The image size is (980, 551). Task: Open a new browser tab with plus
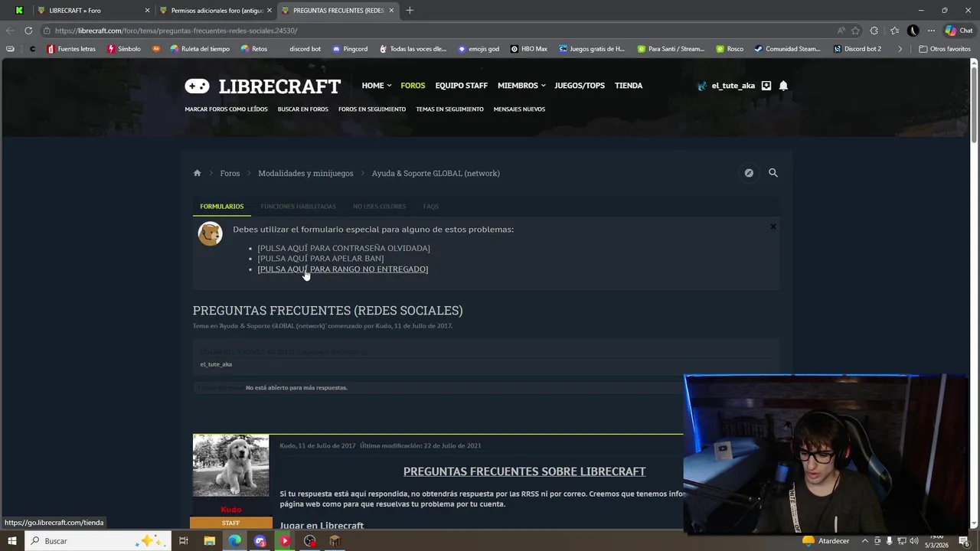[x=410, y=10]
